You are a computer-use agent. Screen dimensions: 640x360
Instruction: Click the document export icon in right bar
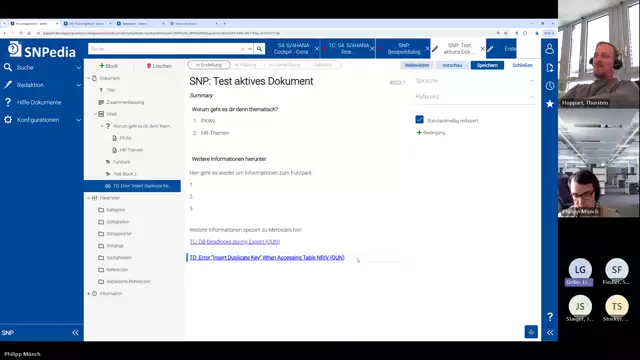[549, 68]
